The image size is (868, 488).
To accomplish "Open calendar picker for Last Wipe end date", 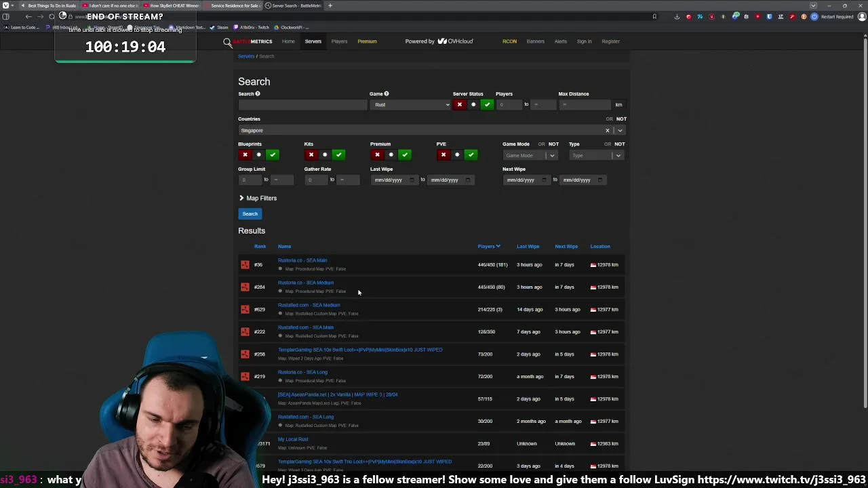I will (x=468, y=180).
